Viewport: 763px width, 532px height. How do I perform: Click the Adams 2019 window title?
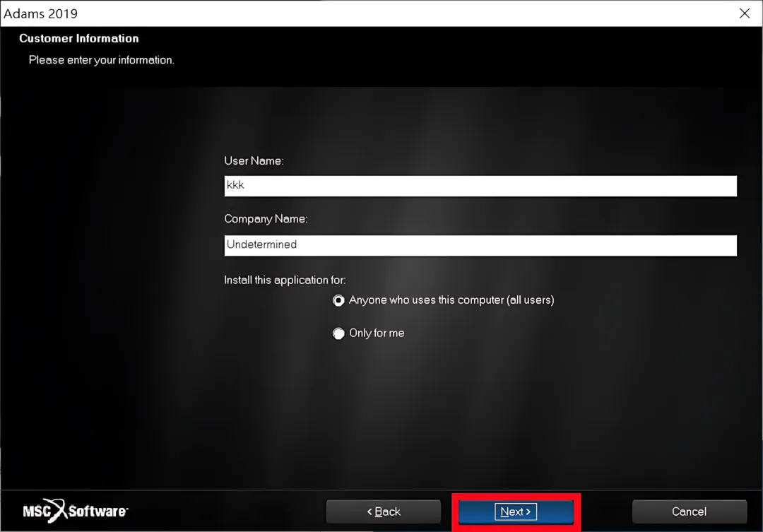[40, 13]
